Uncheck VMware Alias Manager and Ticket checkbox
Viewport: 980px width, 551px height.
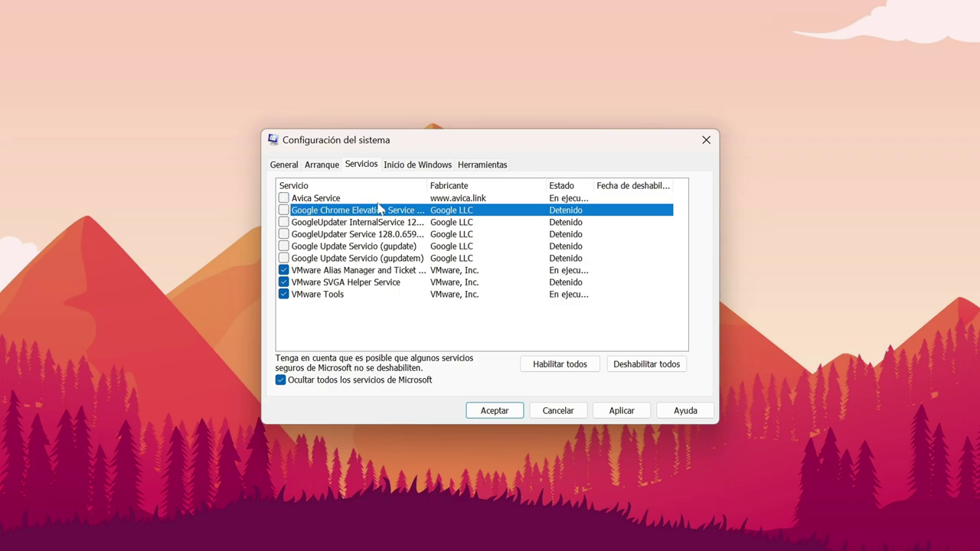coord(284,270)
